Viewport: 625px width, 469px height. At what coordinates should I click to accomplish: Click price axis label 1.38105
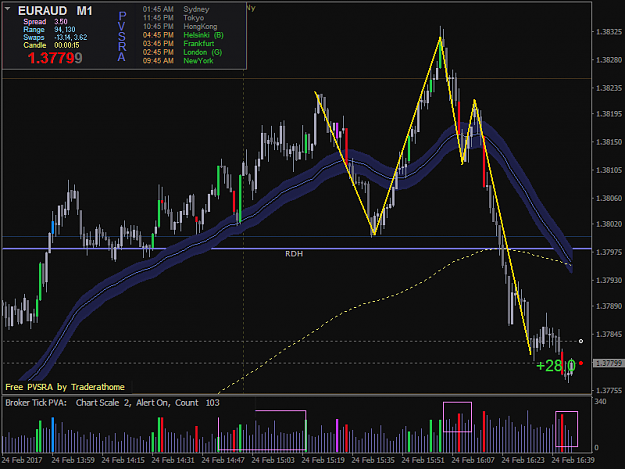coord(609,170)
